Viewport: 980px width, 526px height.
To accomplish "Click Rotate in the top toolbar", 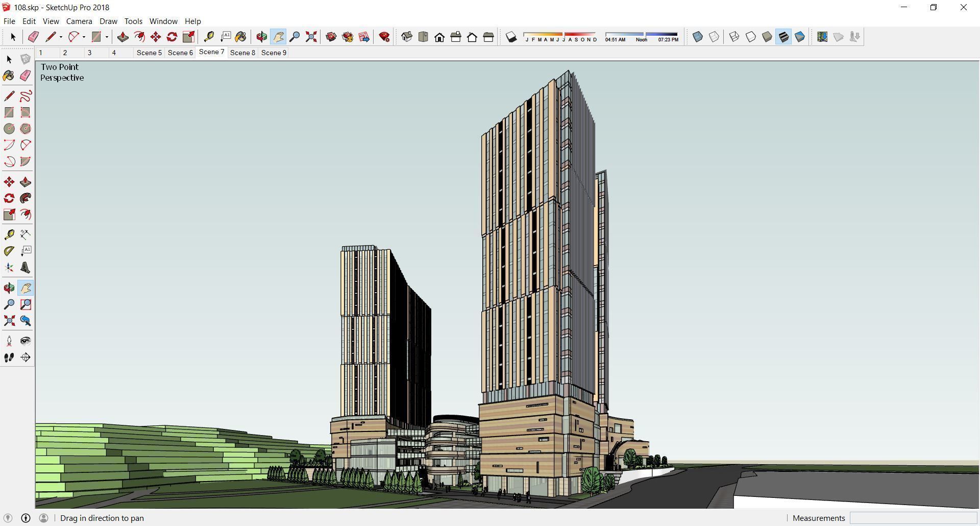I will (172, 37).
